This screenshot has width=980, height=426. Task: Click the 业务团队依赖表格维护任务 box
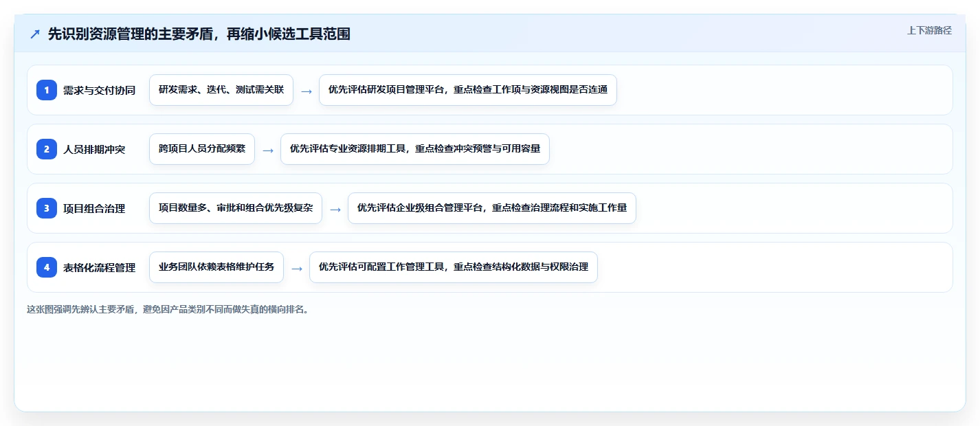[216, 267]
